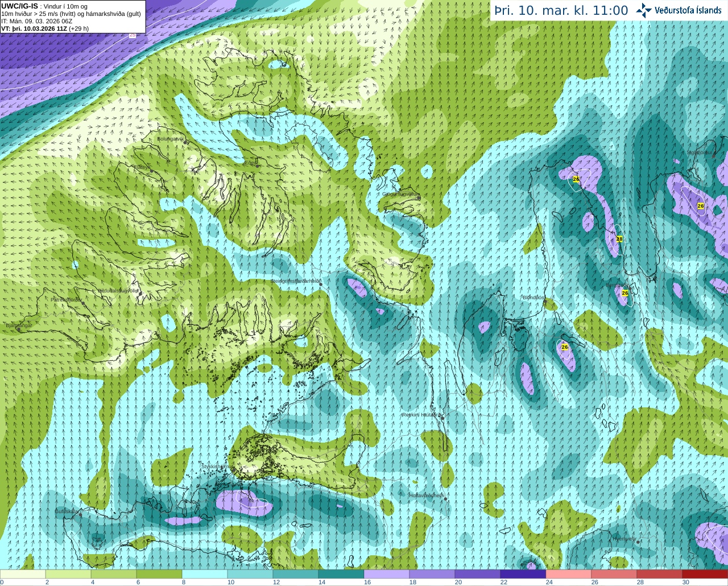Select the 20–22 m/s violet legend swatch
Screen dimensions: 728x586
pyautogui.click(x=478, y=574)
